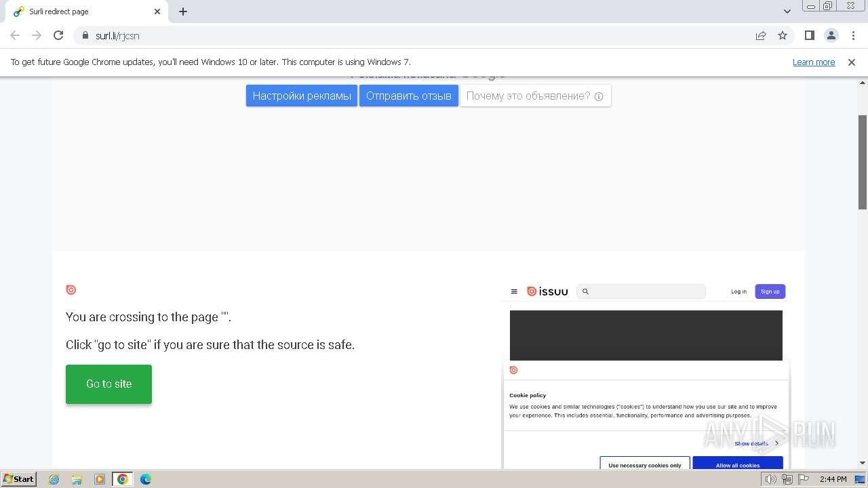Click Log in in issuu preview
The width and height of the screenshot is (868, 488).
[x=738, y=291]
